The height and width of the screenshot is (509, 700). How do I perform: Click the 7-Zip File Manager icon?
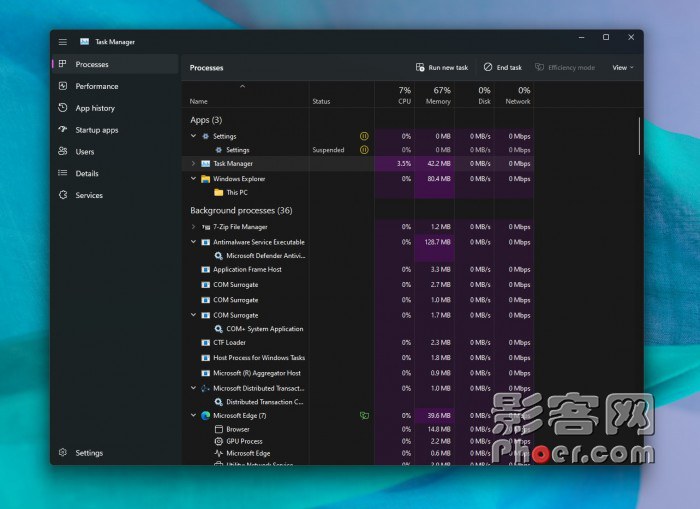(205, 227)
